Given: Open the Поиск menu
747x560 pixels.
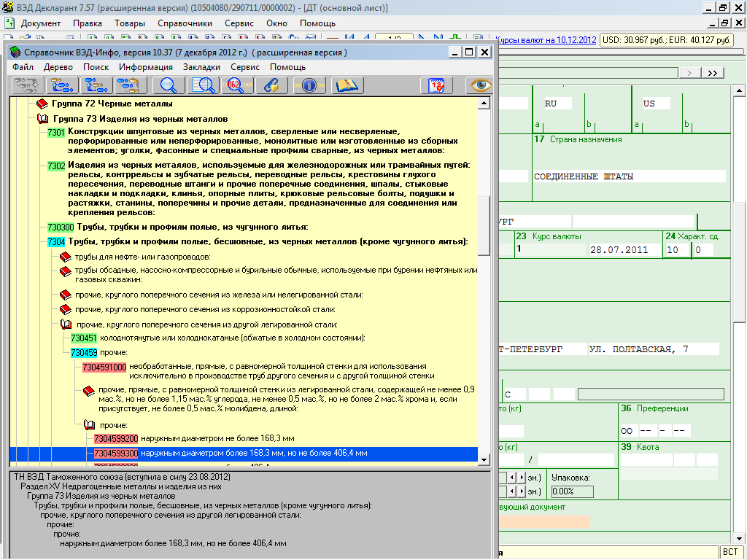Looking at the screenshot, I should pyautogui.click(x=96, y=67).
